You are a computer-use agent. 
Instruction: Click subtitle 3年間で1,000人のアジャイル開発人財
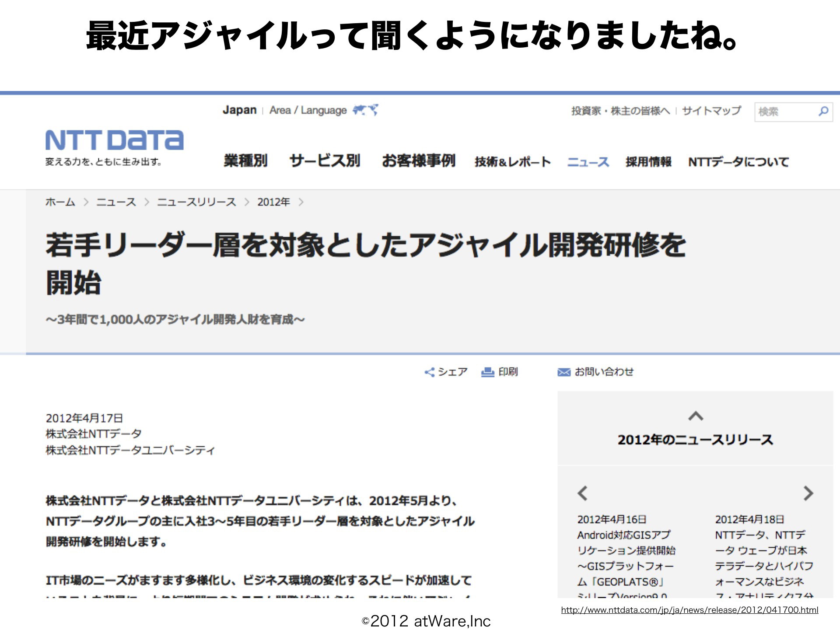pos(175,319)
